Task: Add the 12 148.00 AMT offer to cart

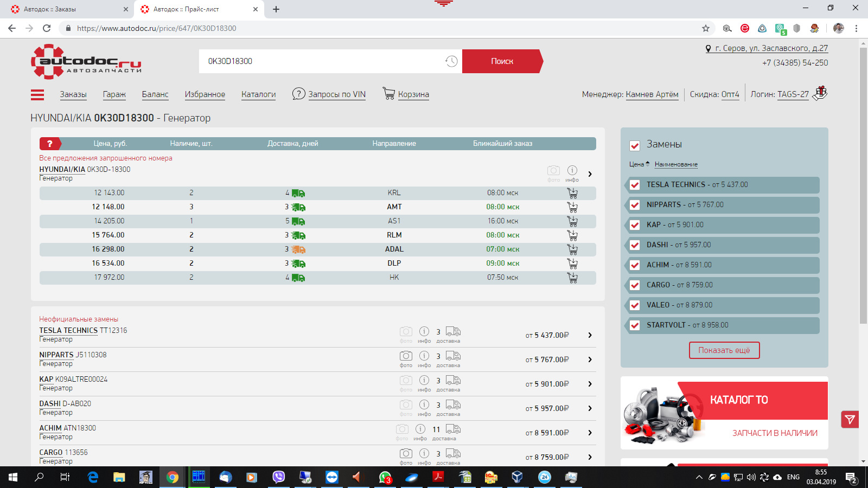Action: pos(572,207)
